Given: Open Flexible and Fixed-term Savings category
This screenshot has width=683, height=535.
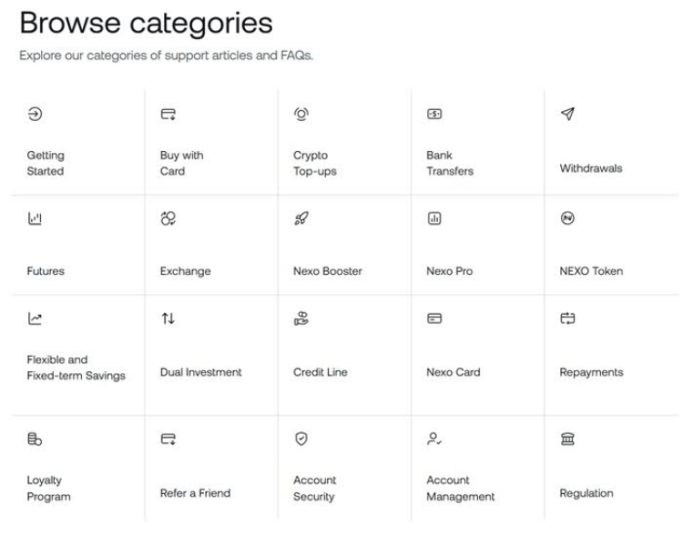Looking at the screenshot, I should [76, 368].
